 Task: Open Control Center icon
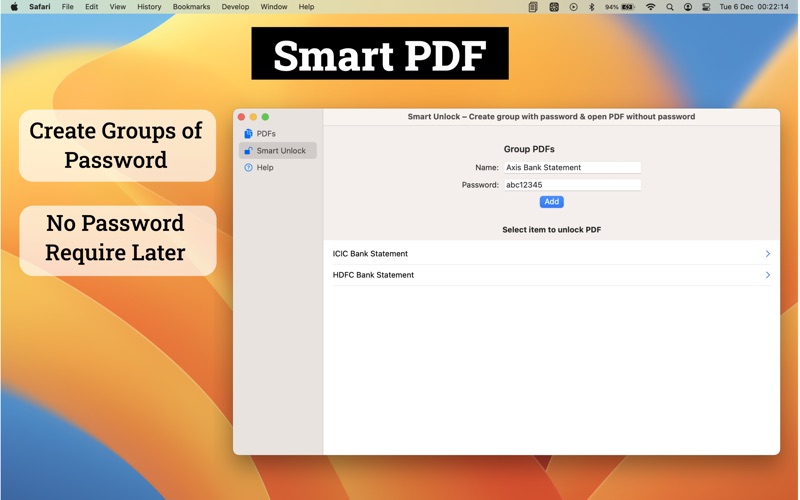coord(706,7)
